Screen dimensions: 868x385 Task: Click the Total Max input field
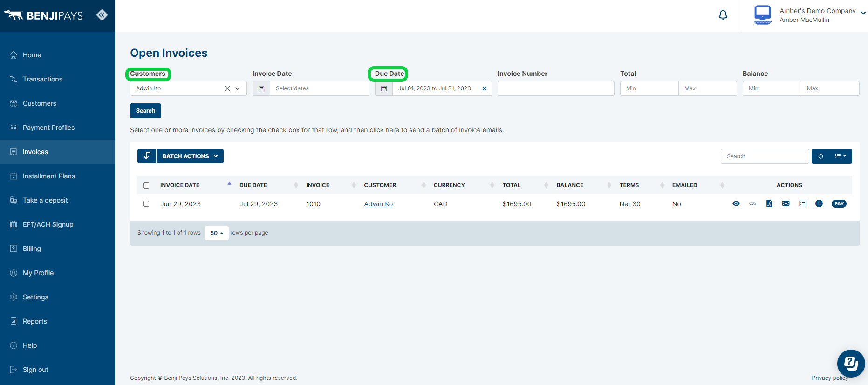click(708, 88)
